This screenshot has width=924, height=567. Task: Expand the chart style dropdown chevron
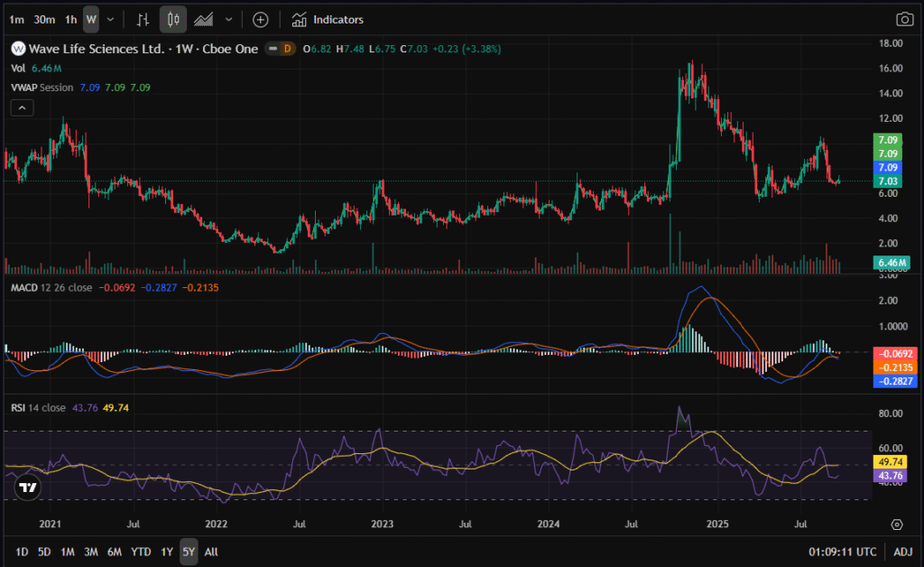tap(228, 19)
